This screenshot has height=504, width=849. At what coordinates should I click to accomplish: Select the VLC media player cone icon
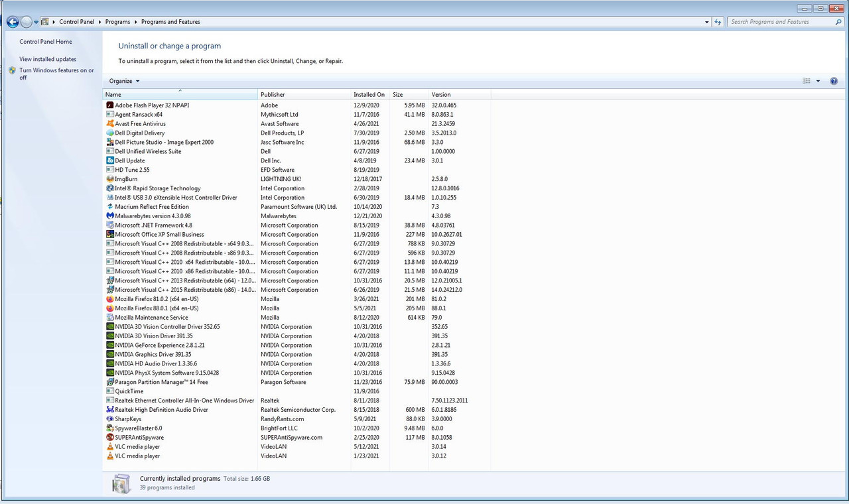[x=110, y=446]
